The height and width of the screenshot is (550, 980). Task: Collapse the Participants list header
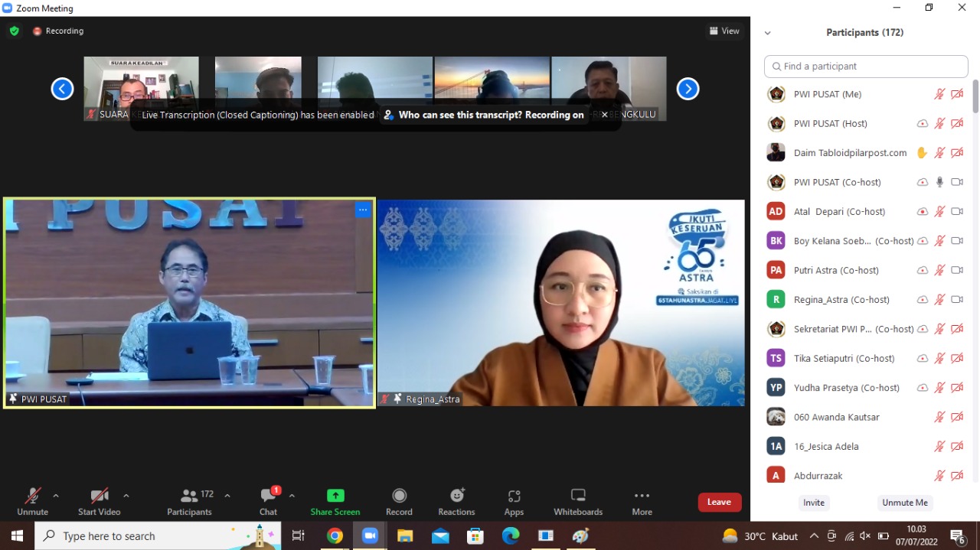click(768, 32)
